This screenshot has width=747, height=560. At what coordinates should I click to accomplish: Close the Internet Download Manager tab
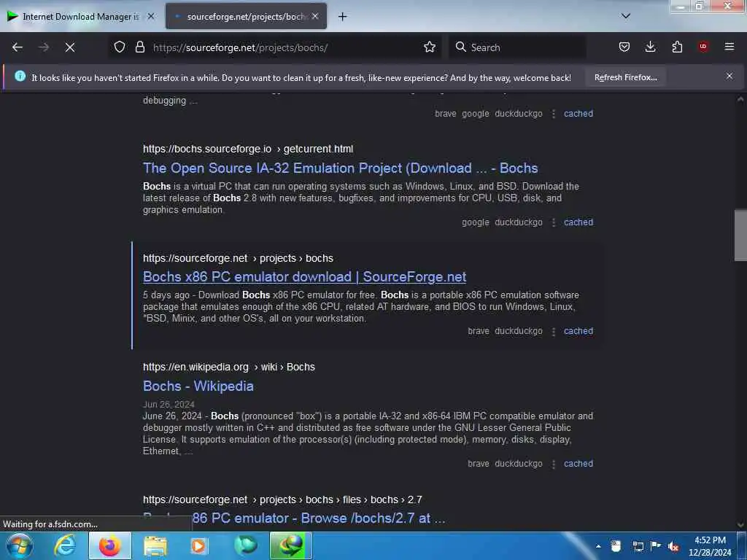(x=151, y=16)
